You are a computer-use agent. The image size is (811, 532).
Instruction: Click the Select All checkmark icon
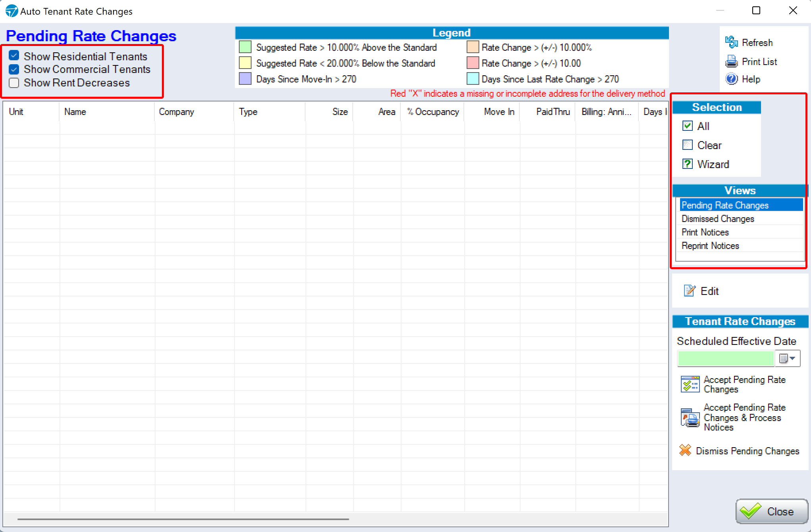point(688,126)
